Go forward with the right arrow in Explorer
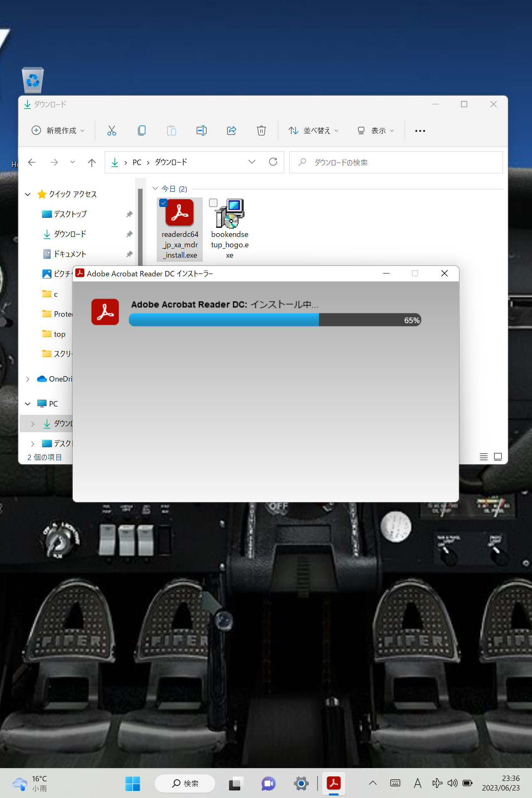The image size is (532, 798). click(54, 162)
